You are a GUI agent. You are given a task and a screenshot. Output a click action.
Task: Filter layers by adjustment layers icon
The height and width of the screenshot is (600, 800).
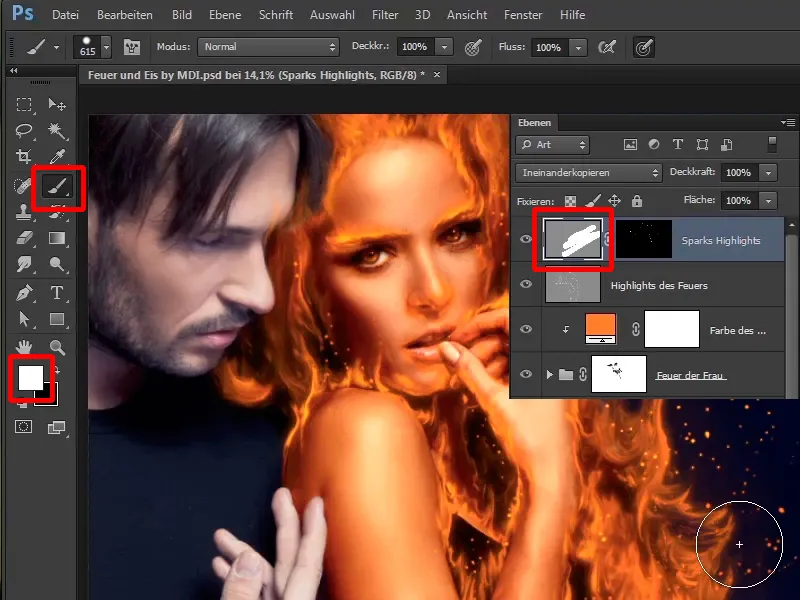(x=654, y=145)
